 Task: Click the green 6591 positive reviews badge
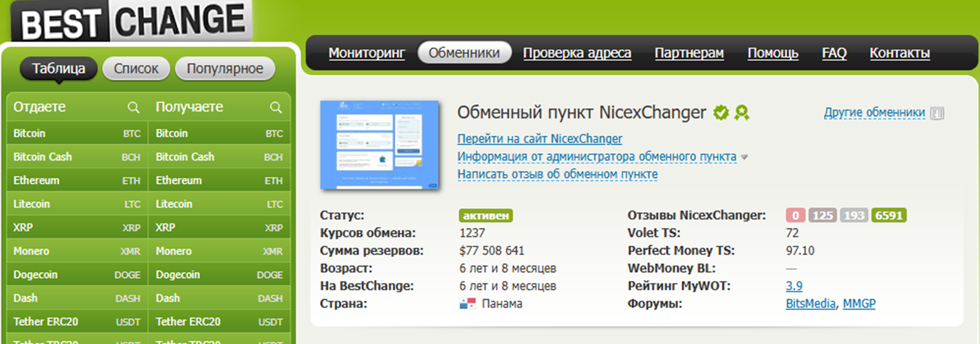tap(888, 216)
